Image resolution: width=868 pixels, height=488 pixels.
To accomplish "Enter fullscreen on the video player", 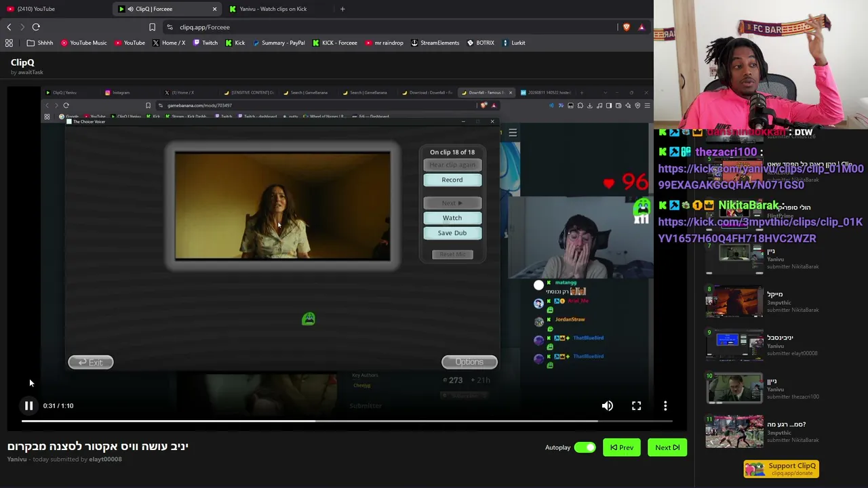I will 636,405.
